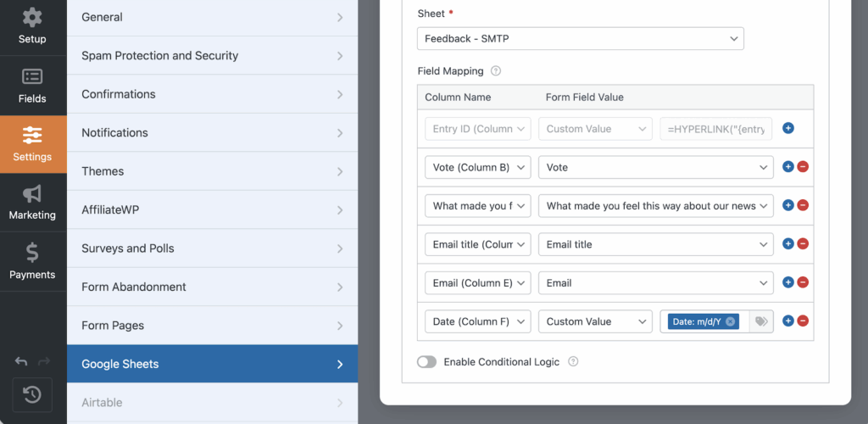
Task: Open the Fields panel icon
Action: pyautogui.click(x=32, y=86)
